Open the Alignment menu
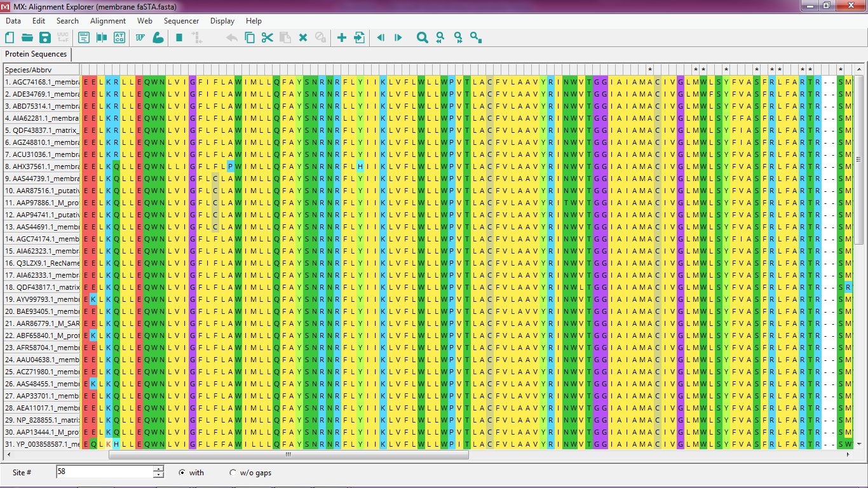 [108, 21]
